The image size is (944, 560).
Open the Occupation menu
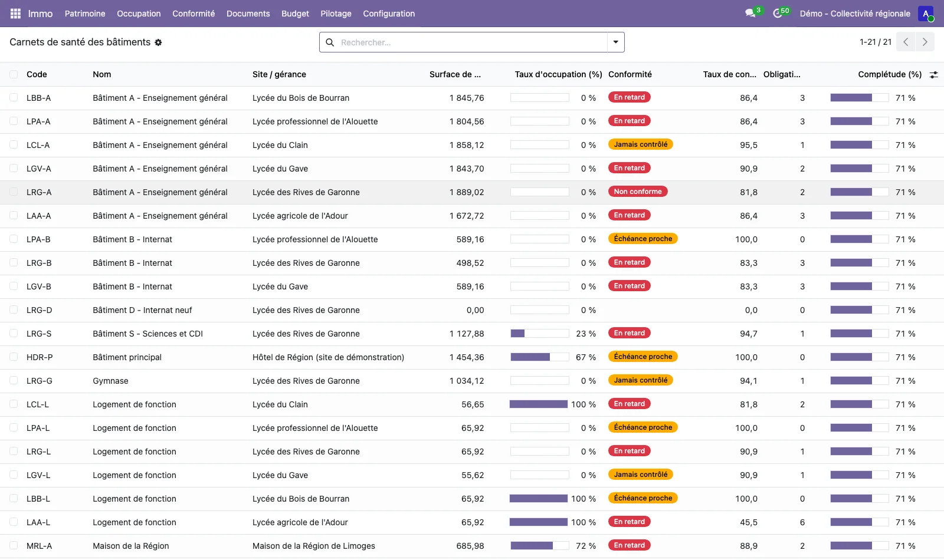[x=139, y=14]
